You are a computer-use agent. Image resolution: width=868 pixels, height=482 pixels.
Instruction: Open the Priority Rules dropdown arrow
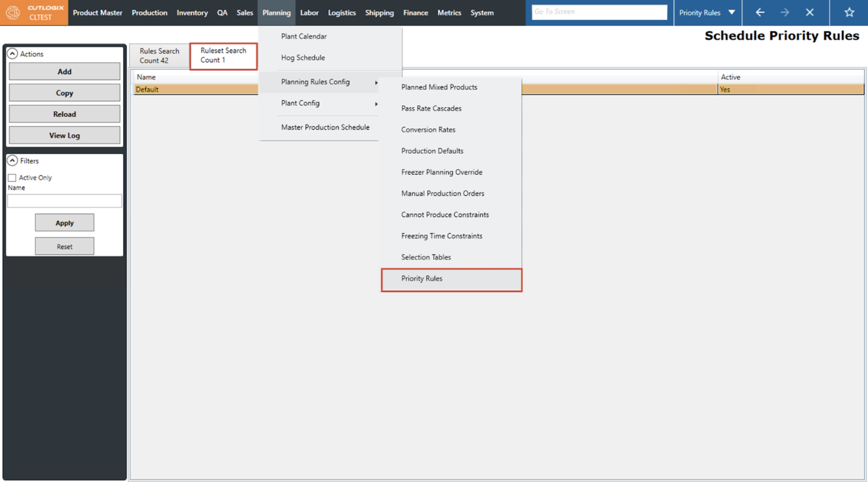(x=732, y=12)
